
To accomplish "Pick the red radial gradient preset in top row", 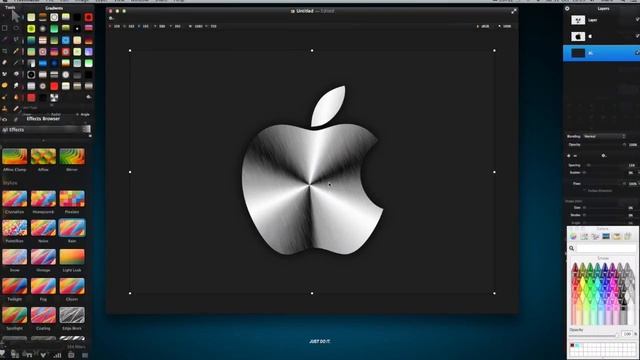I will [89, 17].
